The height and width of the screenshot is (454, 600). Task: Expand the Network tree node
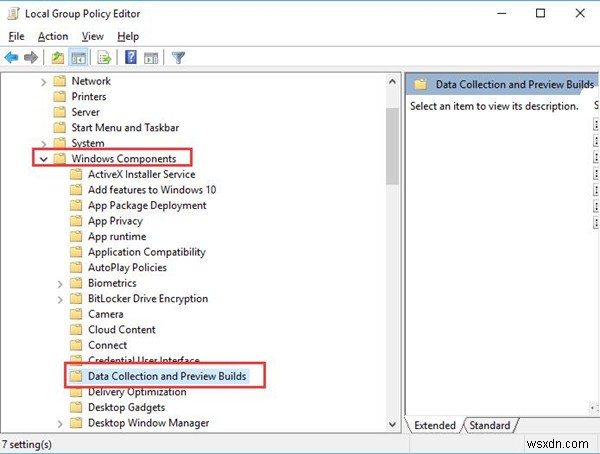click(x=44, y=82)
